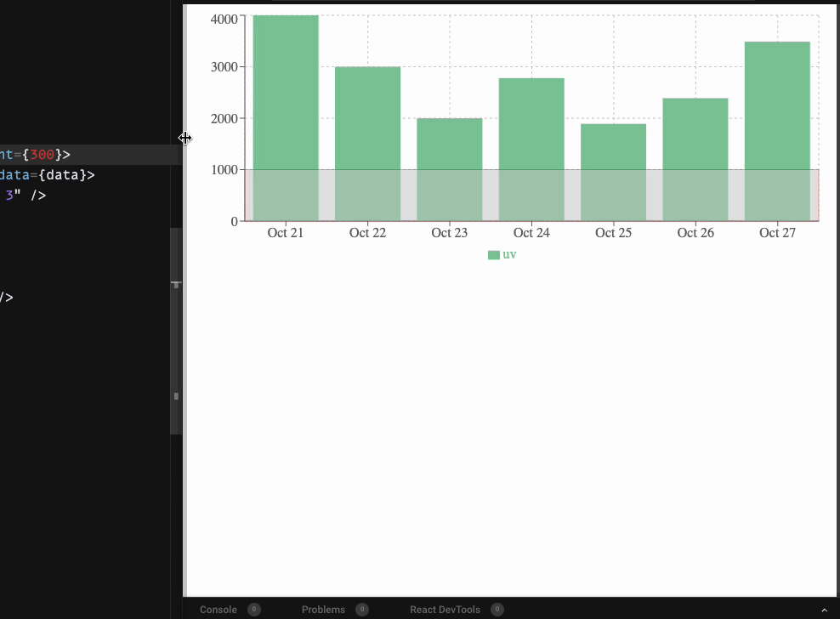Select the green 'uv' legend icon below the chart
The height and width of the screenshot is (619, 840).
point(493,254)
